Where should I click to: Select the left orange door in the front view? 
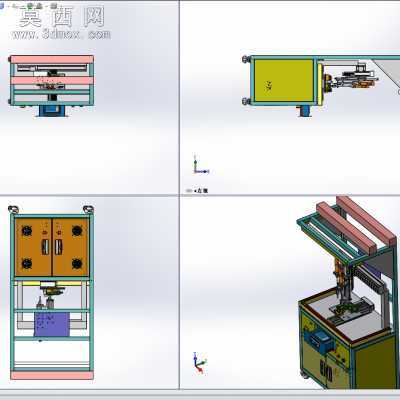click(34, 247)
